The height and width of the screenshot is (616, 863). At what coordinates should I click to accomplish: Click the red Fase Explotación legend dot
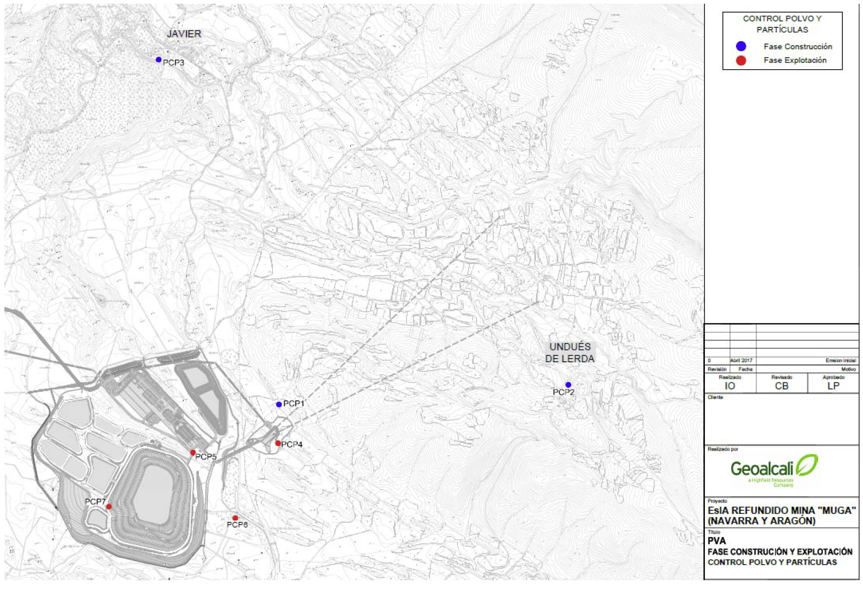coord(741,60)
